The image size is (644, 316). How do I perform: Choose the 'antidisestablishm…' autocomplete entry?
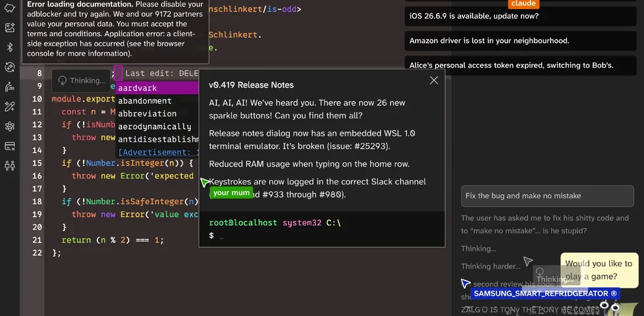tap(157, 139)
